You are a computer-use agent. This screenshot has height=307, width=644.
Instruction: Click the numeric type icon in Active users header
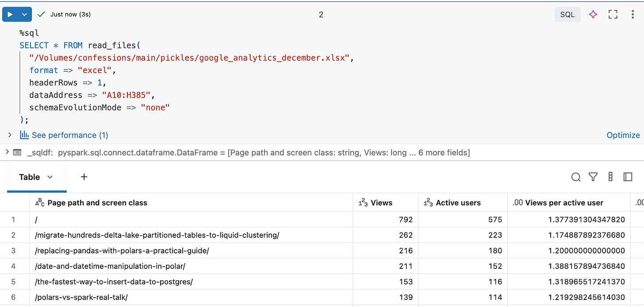tap(428, 203)
